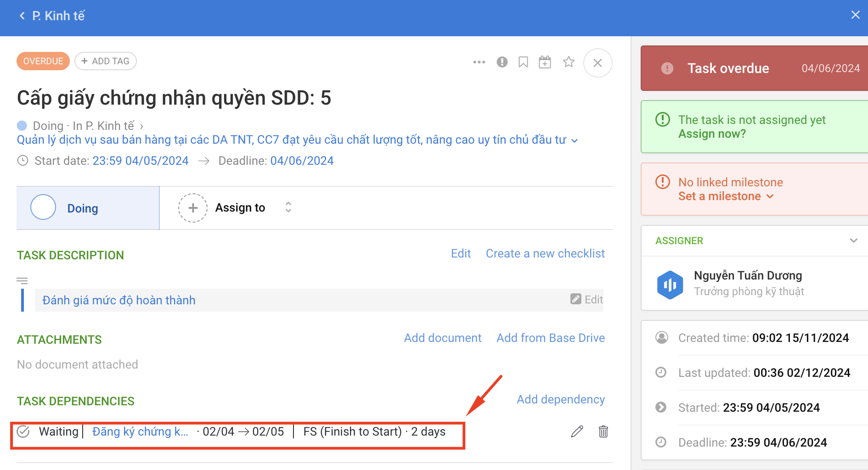Open the calendar add icon
The height and width of the screenshot is (470, 868).
click(545, 62)
